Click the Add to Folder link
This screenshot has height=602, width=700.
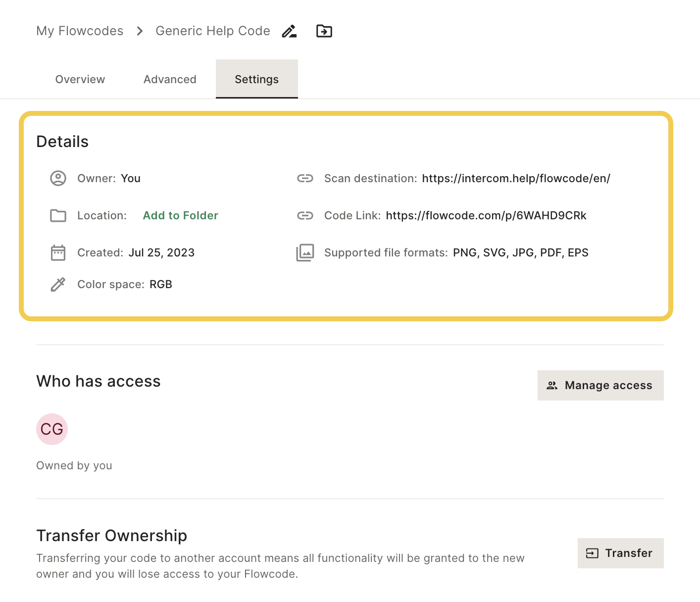(x=181, y=215)
